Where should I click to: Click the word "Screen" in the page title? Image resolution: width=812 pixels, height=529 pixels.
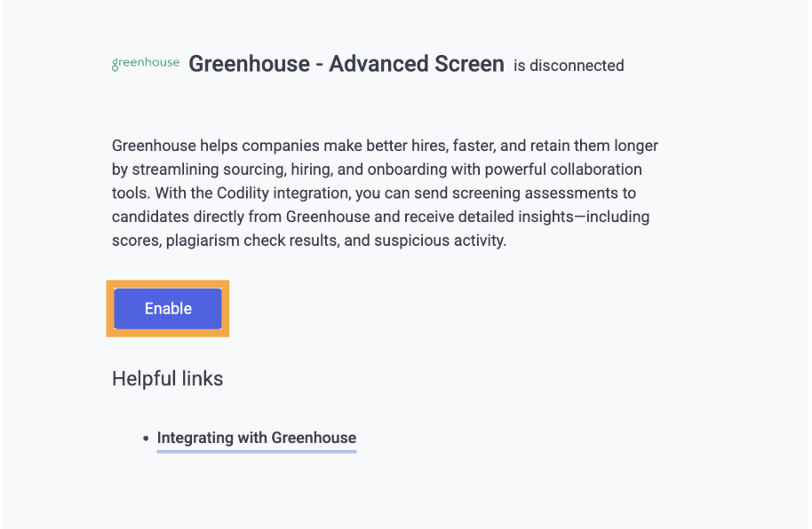click(x=469, y=64)
